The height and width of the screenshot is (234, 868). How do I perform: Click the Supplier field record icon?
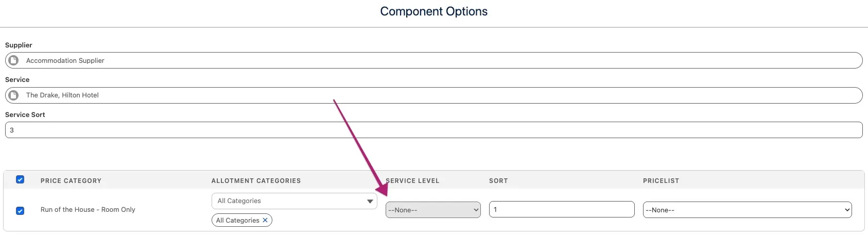(x=14, y=60)
